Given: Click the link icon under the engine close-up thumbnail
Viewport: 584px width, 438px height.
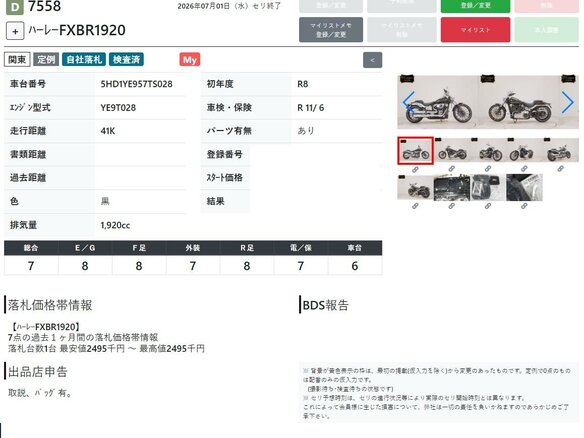Looking at the screenshot, I should point(451,206).
